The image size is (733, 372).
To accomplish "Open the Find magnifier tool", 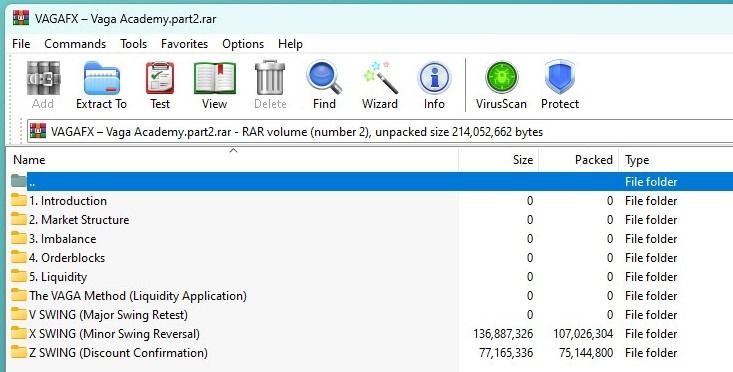I will click(x=324, y=78).
